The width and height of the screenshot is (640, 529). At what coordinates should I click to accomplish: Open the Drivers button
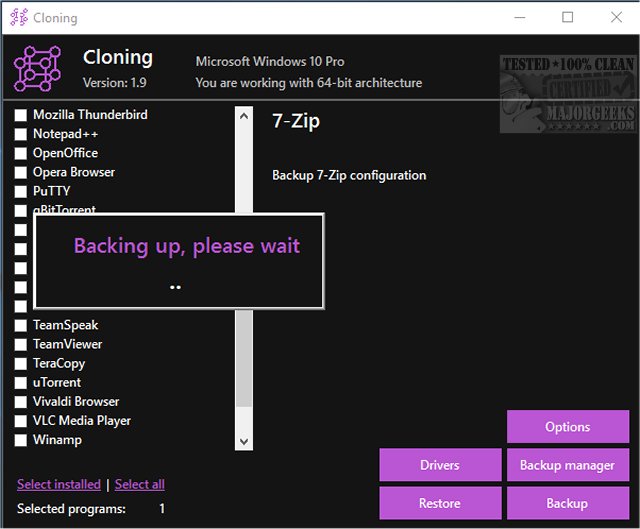pos(440,465)
